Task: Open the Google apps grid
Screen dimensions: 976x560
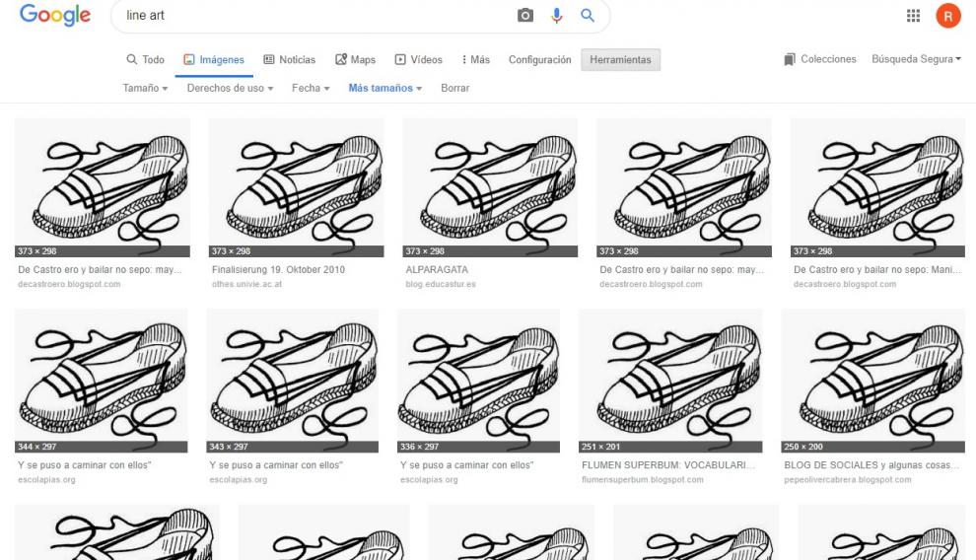Action: coord(913,16)
